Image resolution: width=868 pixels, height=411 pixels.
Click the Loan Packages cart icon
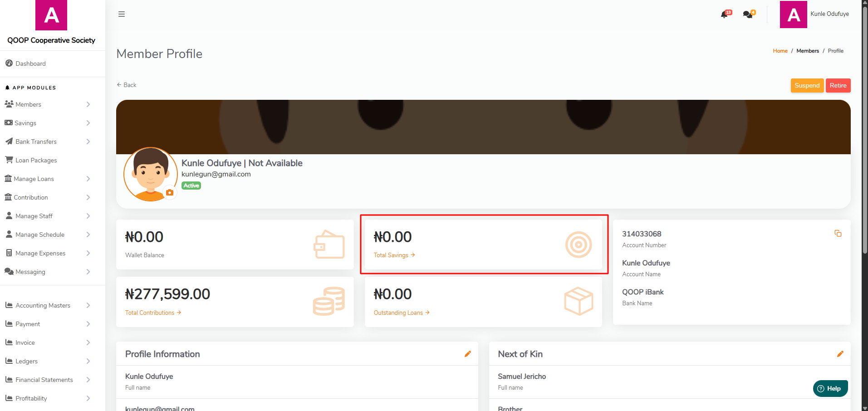[x=9, y=160]
